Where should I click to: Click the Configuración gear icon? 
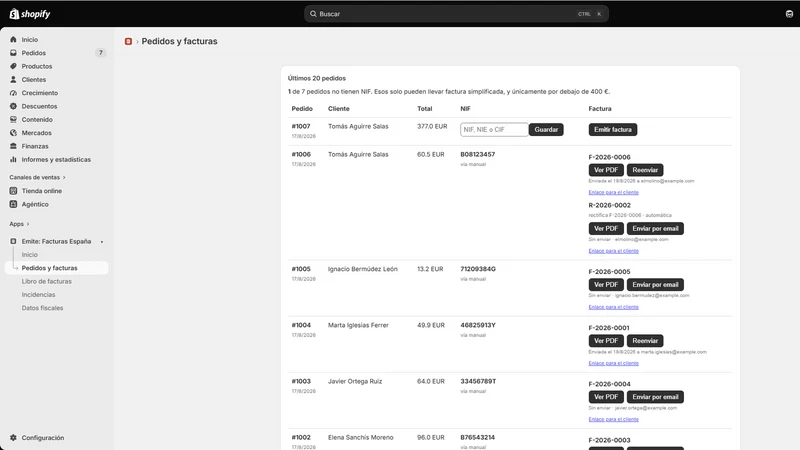[13, 438]
